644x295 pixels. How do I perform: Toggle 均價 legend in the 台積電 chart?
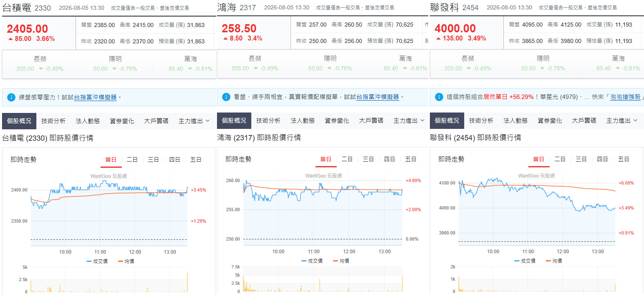pyautogui.click(x=126, y=261)
